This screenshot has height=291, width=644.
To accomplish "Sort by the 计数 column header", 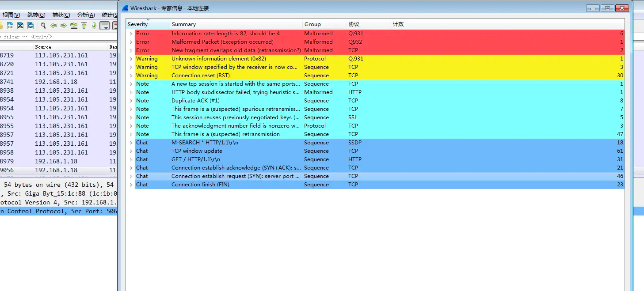I will coord(398,24).
